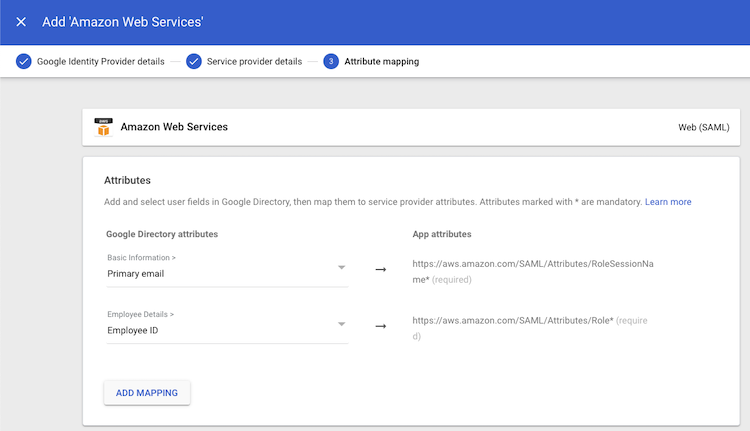Click the RoleSessionName app attribute text
The image size is (750, 431).
[x=533, y=271]
